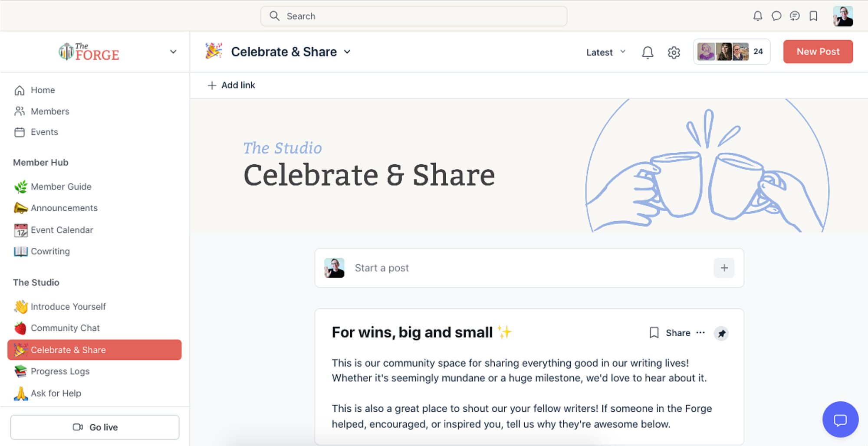
Task: Open space settings gear icon
Action: click(x=674, y=52)
